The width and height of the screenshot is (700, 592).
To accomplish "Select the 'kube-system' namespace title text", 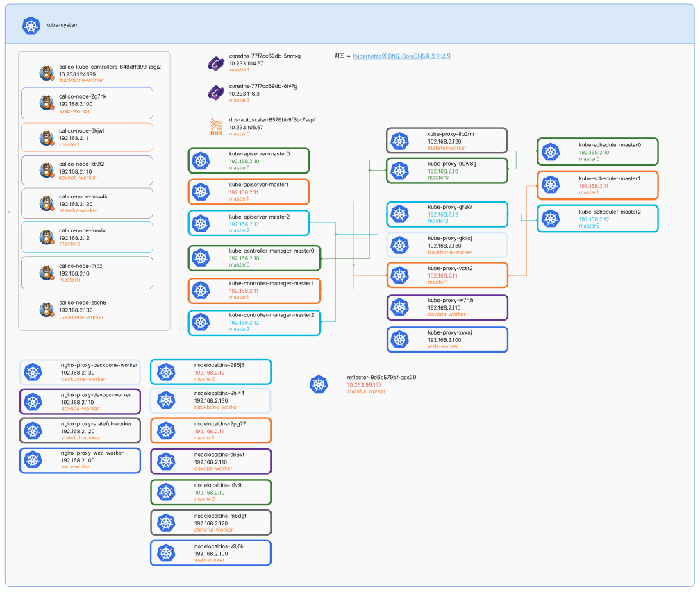I will tap(62, 25).
